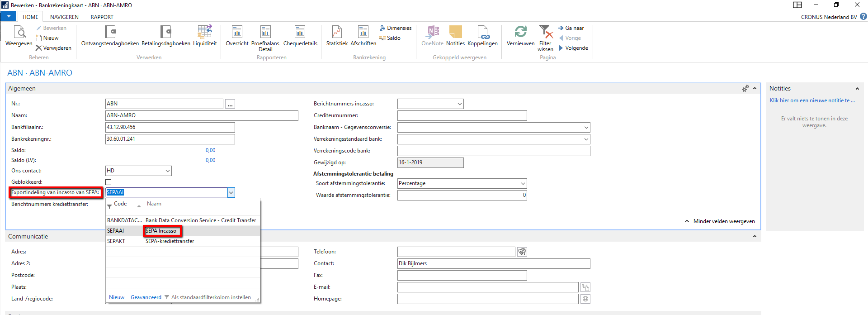Image resolution: width=868 pixels, height=315 pixels.
Task: Collapse the Algemeen section
Action: 755,88
